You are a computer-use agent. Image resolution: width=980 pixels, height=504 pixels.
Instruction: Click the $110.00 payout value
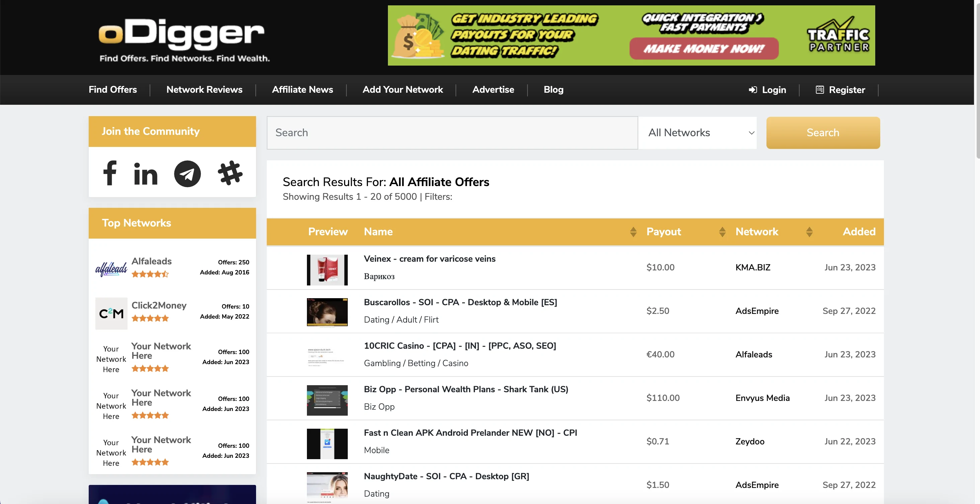coord(663,398)
